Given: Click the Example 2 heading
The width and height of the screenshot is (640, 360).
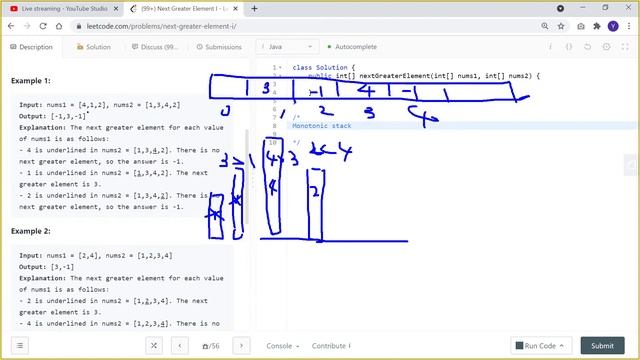Looking at the screenshot, I should point(31,231).
